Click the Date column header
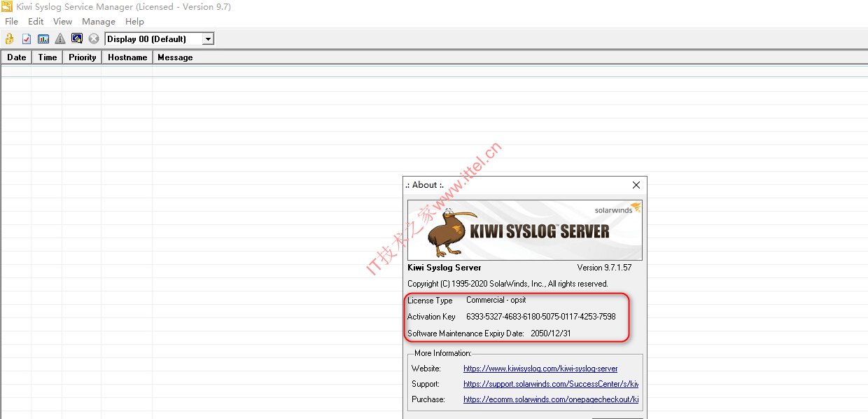The height and width of the screenshot is (419, 868). click(17, 57)
